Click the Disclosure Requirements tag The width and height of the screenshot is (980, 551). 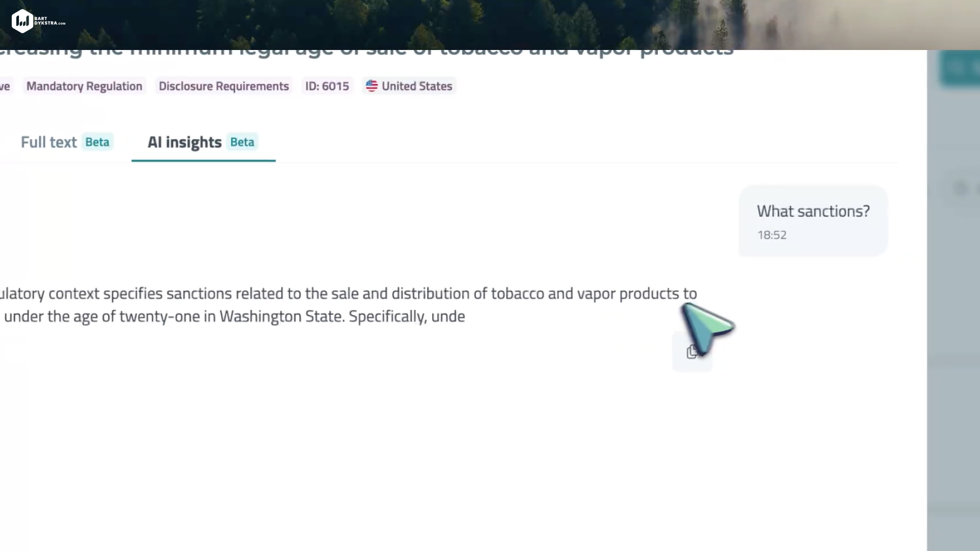[x=224, y=86]
